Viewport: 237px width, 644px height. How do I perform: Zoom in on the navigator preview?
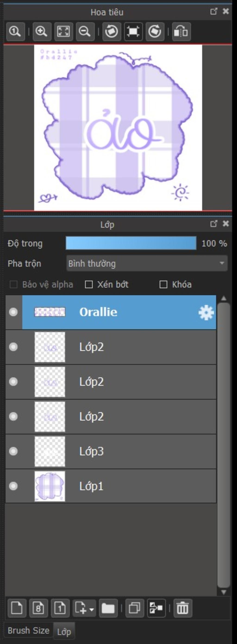pos(41,31)
